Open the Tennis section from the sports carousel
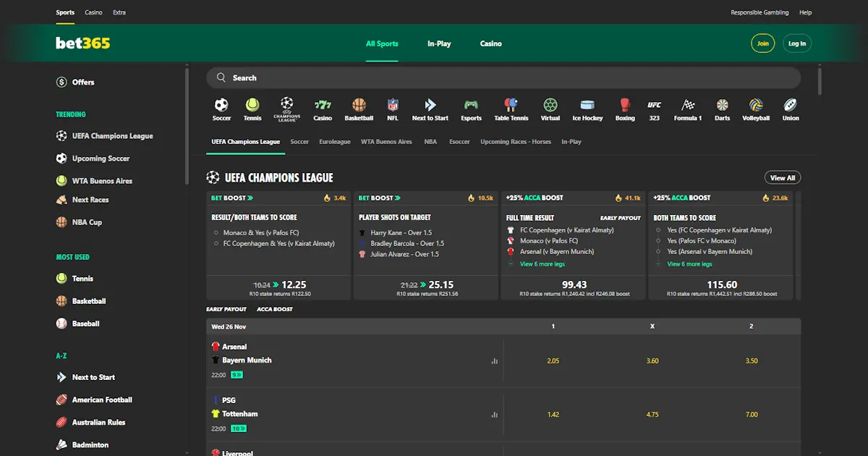Screen dimensions: 868x456 (x=252, y=107)
